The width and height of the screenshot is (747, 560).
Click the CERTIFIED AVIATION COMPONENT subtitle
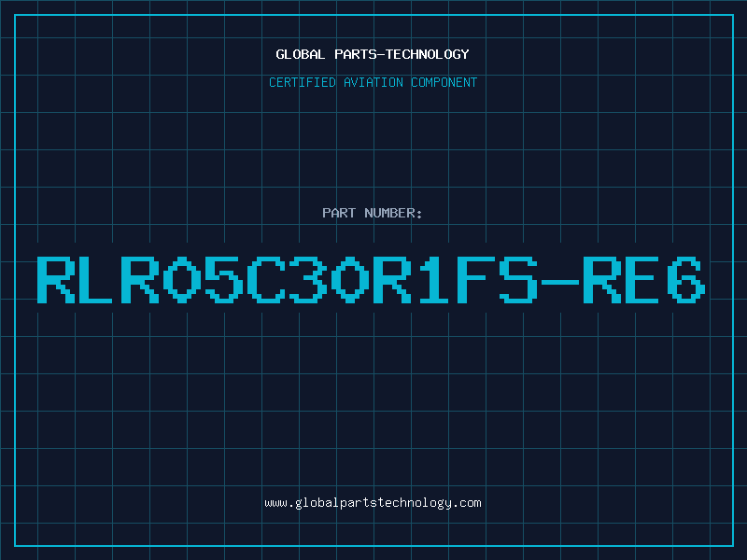click(x=373, y=82)
